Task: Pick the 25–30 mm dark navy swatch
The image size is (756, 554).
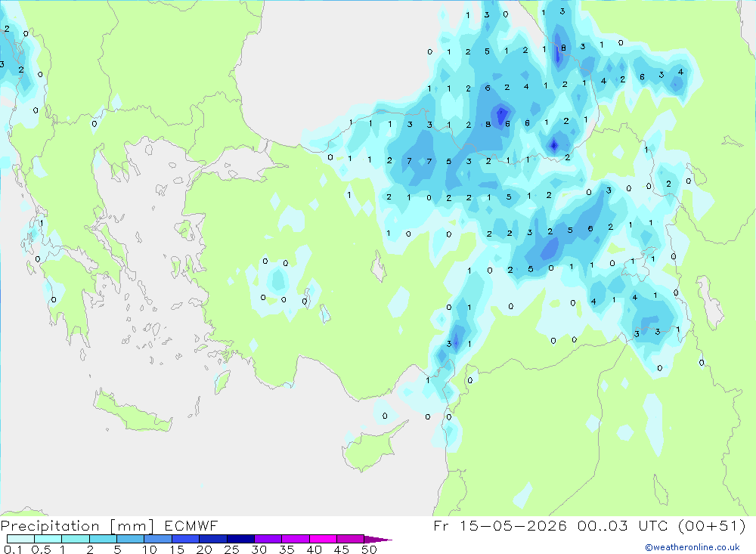Action: click(x=240, y=539)
